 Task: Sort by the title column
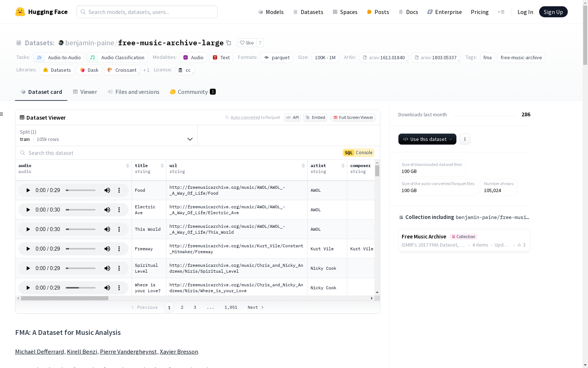click(x=162, y=166)
